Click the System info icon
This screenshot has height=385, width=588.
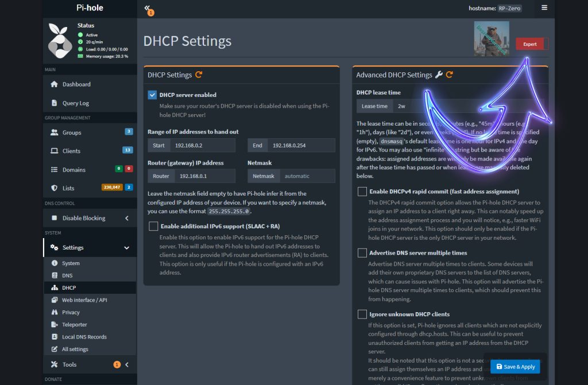coord(55,263)
